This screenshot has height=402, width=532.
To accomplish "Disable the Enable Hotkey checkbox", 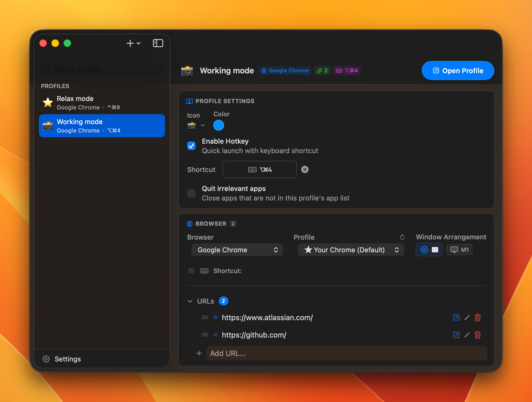I will 191,145.
